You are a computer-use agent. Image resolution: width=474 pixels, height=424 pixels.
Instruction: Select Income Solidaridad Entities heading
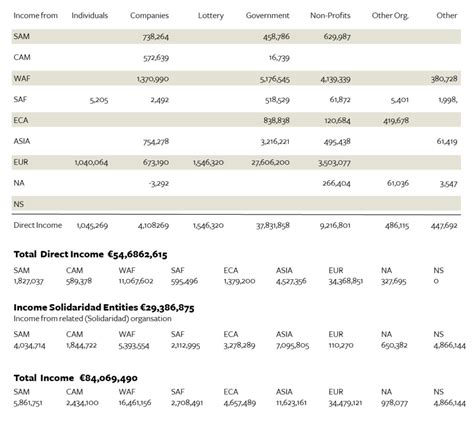104,307
